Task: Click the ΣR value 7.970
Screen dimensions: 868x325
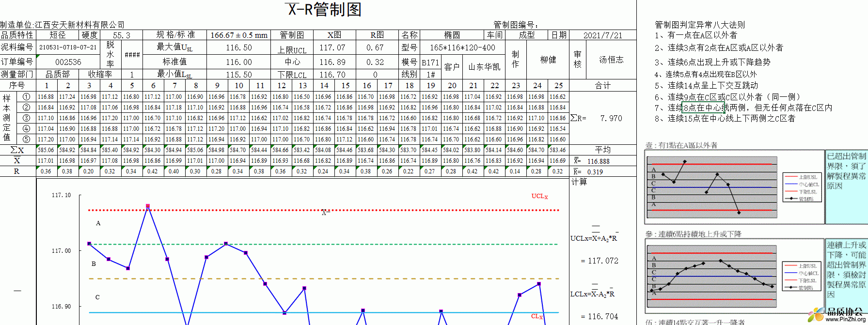Action: coord(611,118)
